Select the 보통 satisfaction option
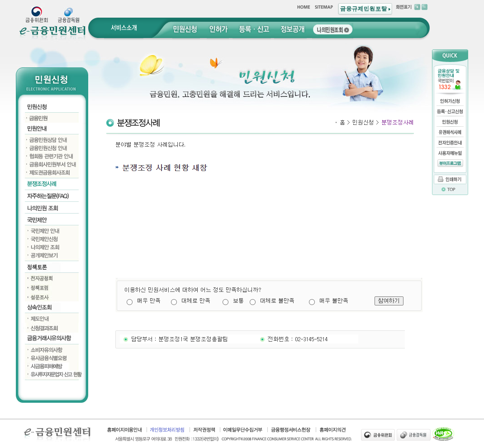The height and width of the screenshot is (448, 484). click(225, 302)
